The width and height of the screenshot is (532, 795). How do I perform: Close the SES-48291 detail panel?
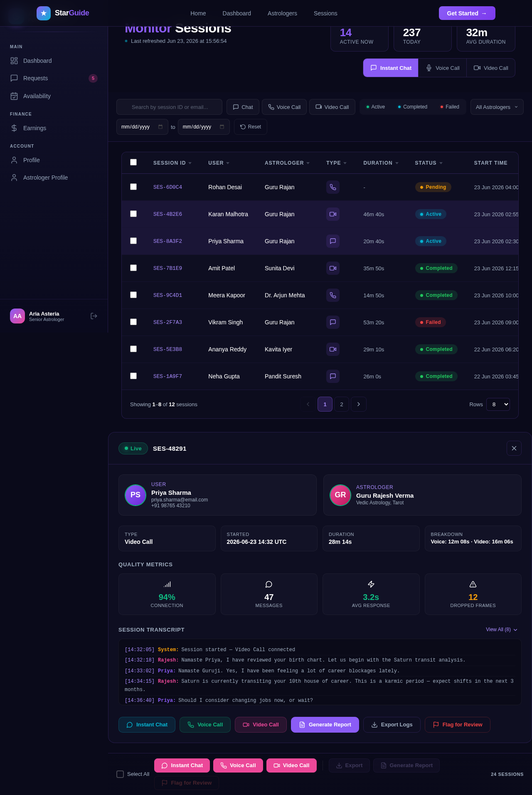[514, 448]
